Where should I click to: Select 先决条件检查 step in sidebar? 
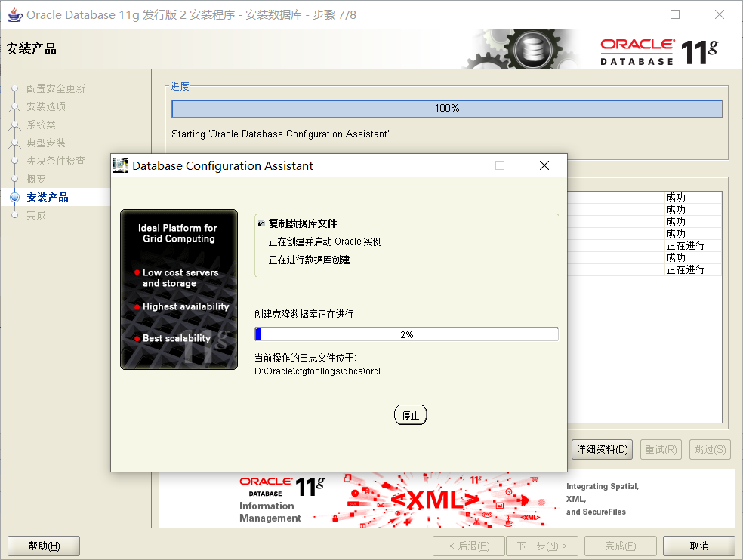coord(55,161)
